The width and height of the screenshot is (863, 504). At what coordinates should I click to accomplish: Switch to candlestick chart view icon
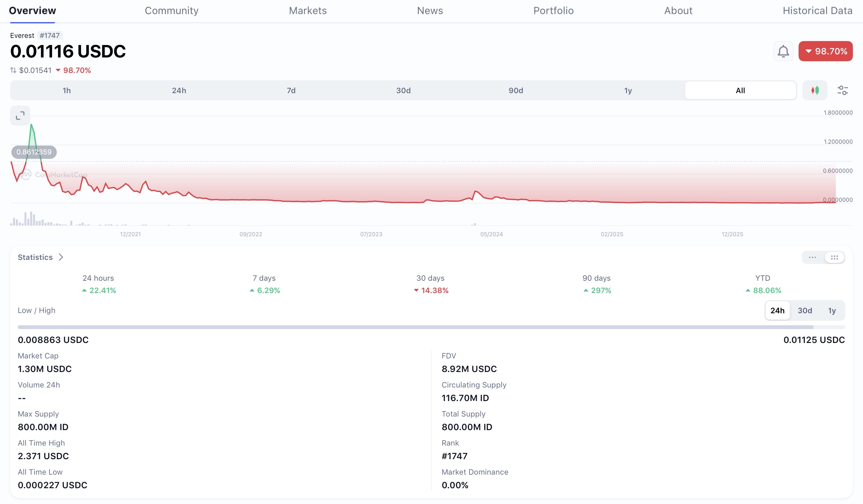(815, 90)
